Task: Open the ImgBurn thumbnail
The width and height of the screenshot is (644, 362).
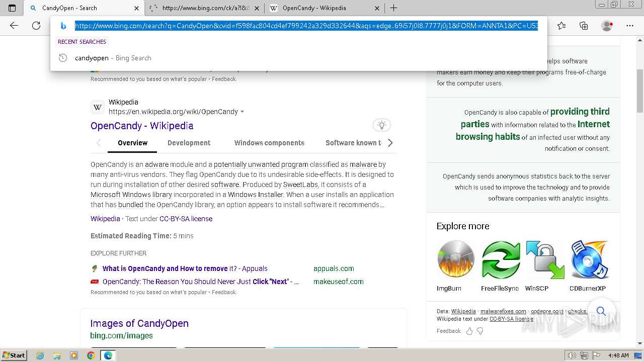Action: click(x=456, y=259)
